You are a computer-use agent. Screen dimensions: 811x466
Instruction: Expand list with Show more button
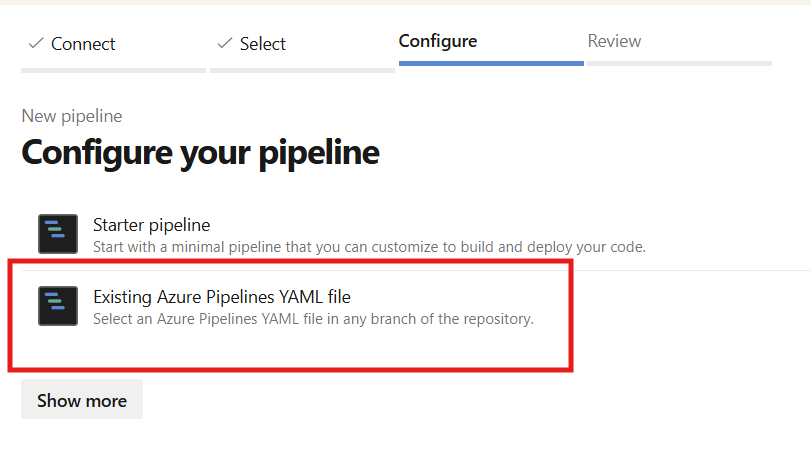82,399
